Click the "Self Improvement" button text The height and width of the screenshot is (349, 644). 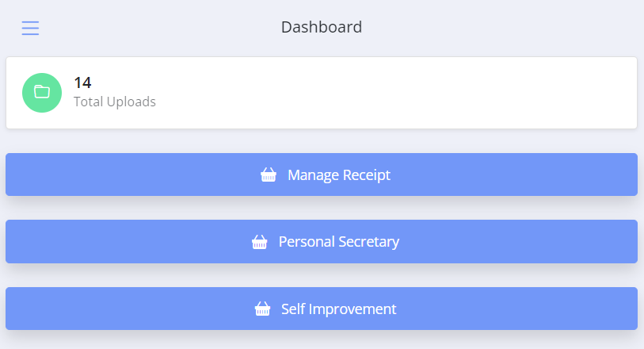point(338,309)
